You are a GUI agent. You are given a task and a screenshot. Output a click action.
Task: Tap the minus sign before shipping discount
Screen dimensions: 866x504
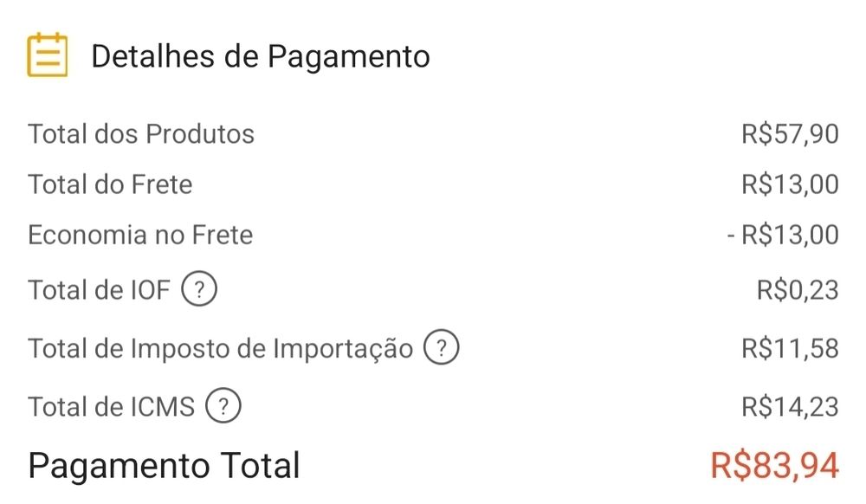[x=732, y=236]
